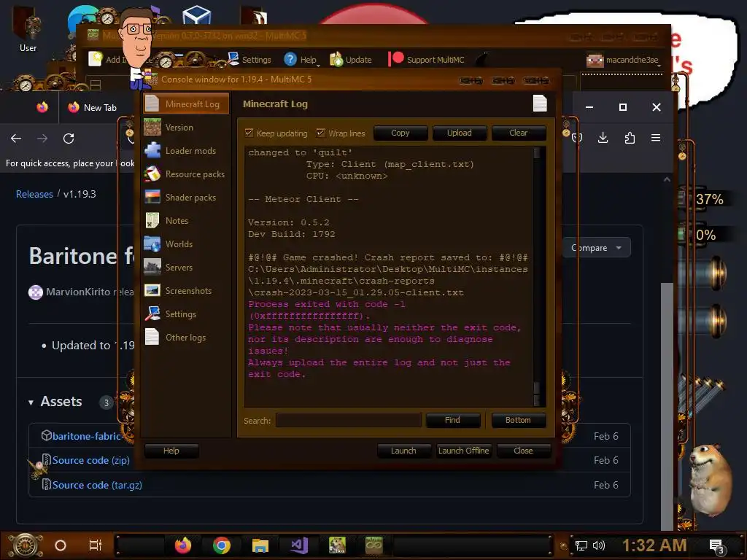This screenshot has height=560, width=747.
Task: Open the Help menu in the MultiMC toolbar
Action: pos(301,60)
